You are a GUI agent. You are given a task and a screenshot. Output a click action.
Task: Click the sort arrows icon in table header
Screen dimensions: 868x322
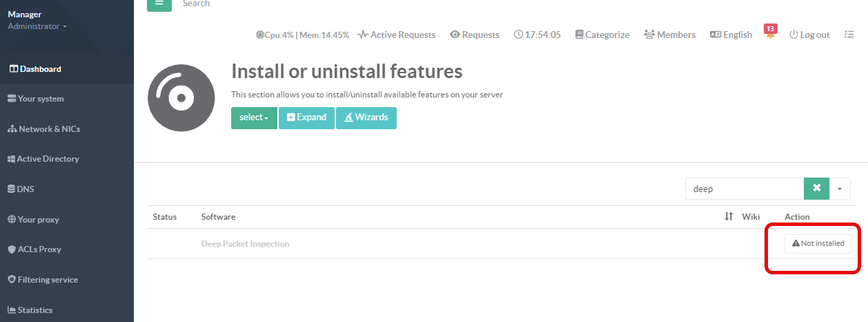point(729,217)
